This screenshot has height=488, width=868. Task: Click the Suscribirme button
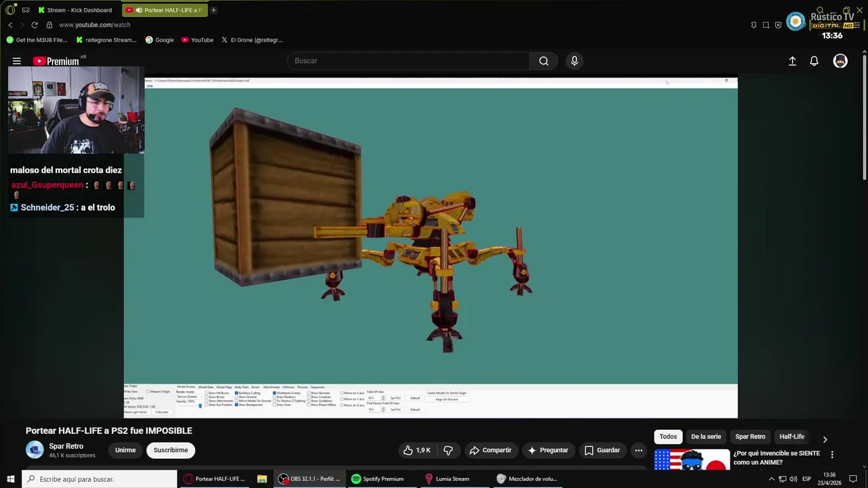coord(171,450)
